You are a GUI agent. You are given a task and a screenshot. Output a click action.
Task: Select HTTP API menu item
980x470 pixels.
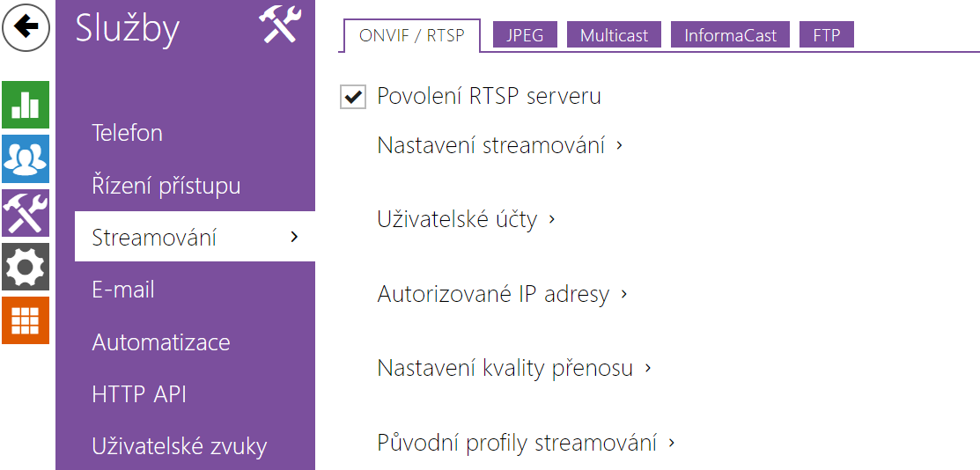[x=139, y=394]
